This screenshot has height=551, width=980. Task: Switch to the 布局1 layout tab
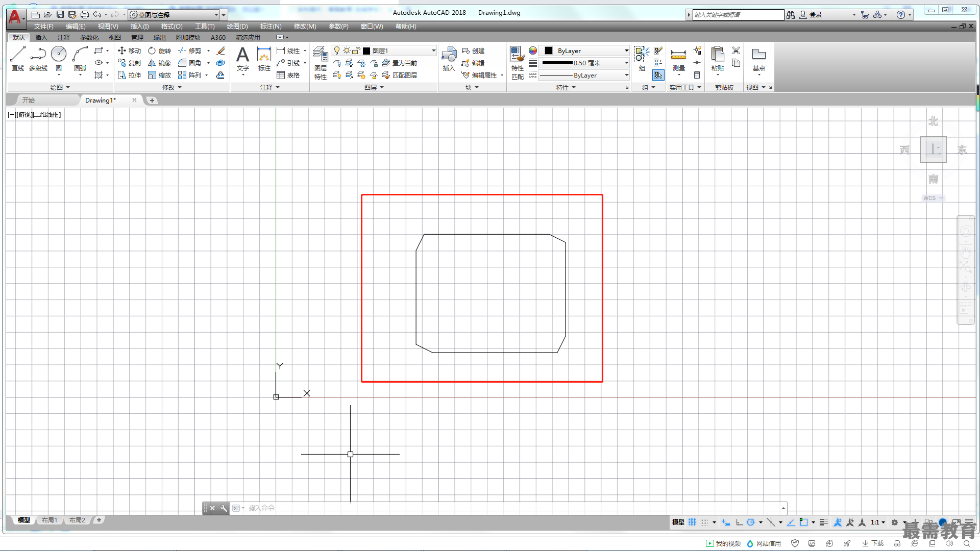(x=50, y=520)
